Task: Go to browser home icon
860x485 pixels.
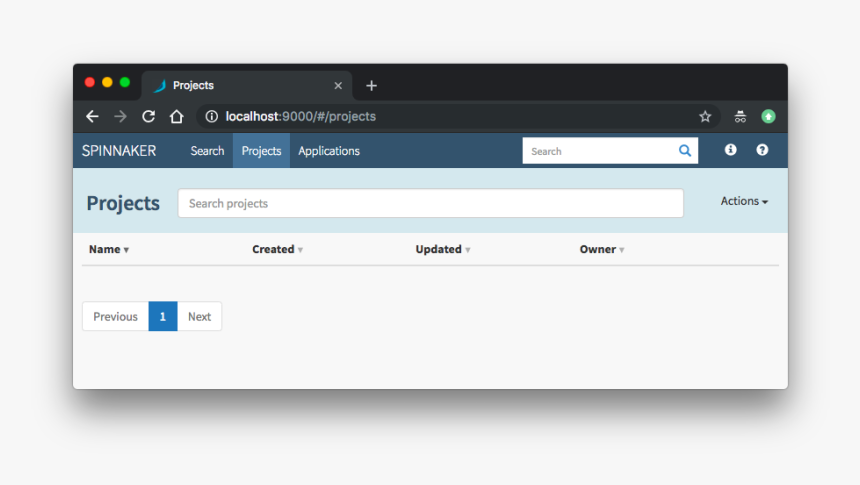Action: click(x=177, y=116)
